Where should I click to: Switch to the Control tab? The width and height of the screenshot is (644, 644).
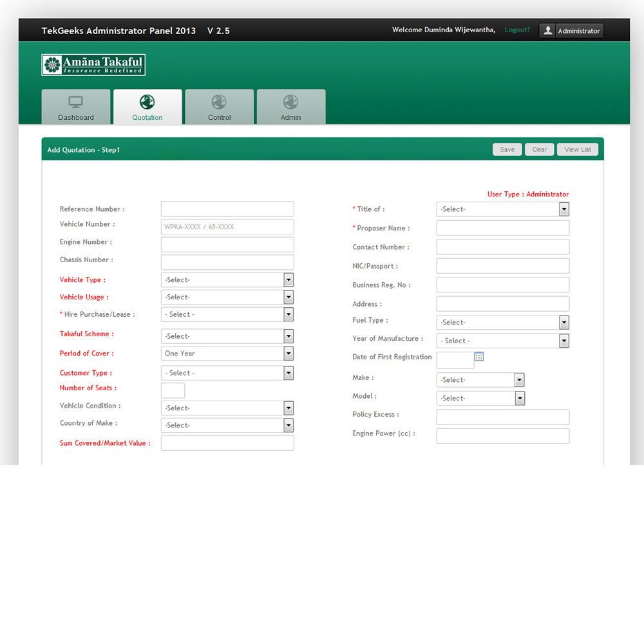[x=219, y=108]
